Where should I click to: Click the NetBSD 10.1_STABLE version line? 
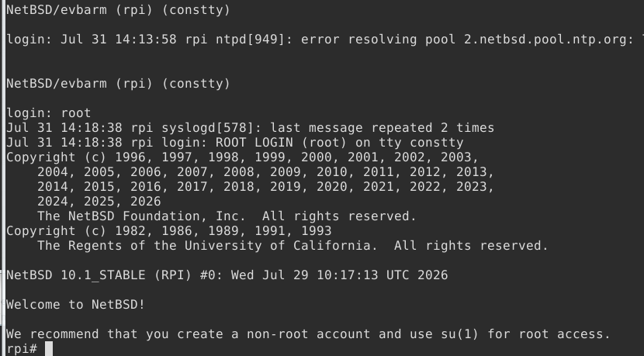click(227, 275)
